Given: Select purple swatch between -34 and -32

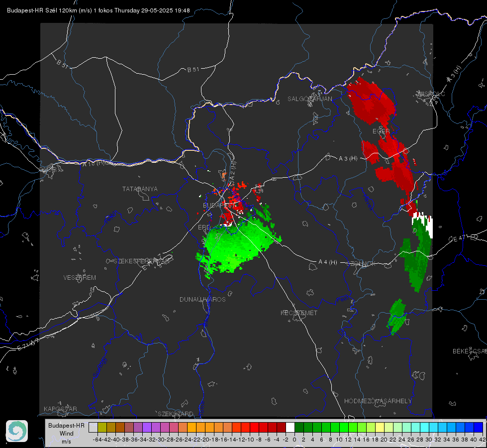Looking at the screenshot, I should pos(147,427).
